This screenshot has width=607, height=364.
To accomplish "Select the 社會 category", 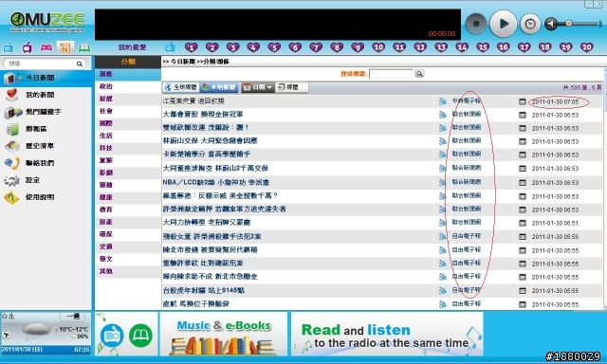I will [128, 111].
